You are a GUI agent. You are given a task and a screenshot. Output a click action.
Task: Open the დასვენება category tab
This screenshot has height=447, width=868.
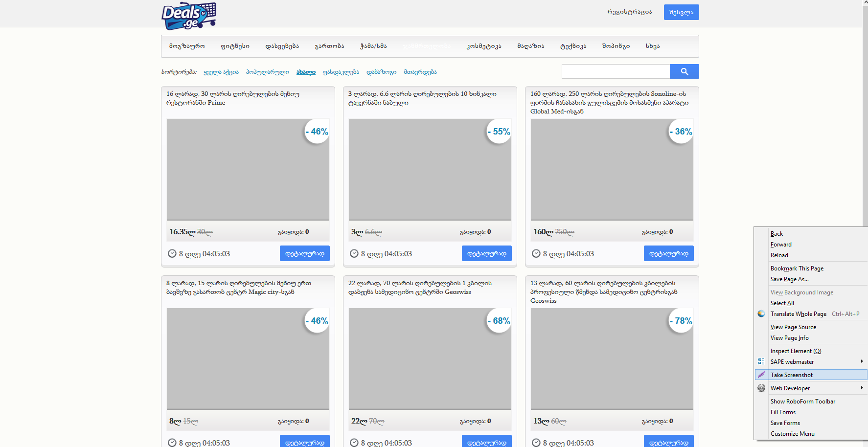click(282, 46)
